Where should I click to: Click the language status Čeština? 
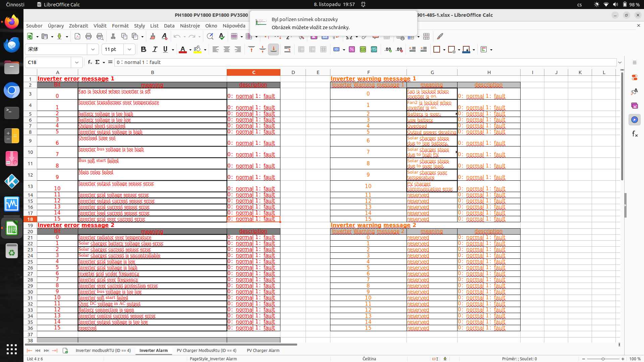(369, 359)
